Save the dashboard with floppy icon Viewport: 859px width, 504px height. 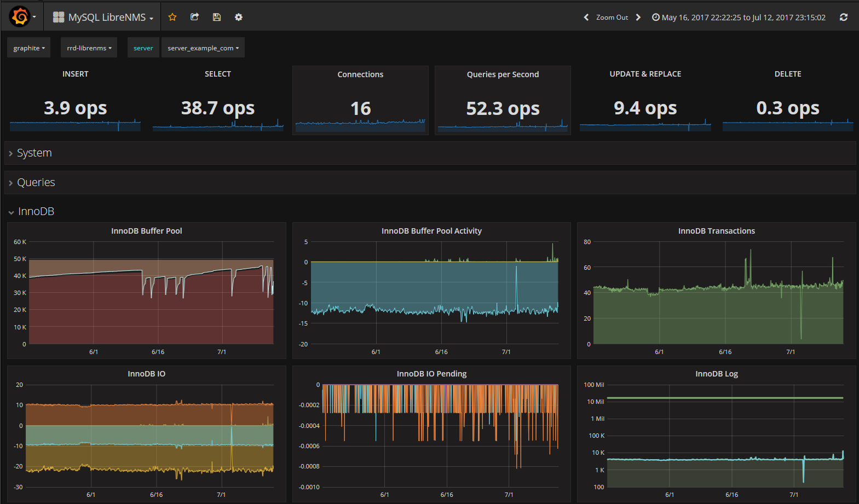pyautogui.click(x=217, y=17)
